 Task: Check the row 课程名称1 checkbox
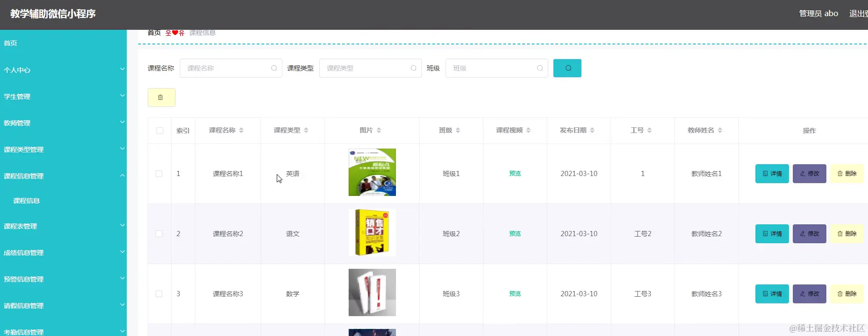[x=159, y=174]
